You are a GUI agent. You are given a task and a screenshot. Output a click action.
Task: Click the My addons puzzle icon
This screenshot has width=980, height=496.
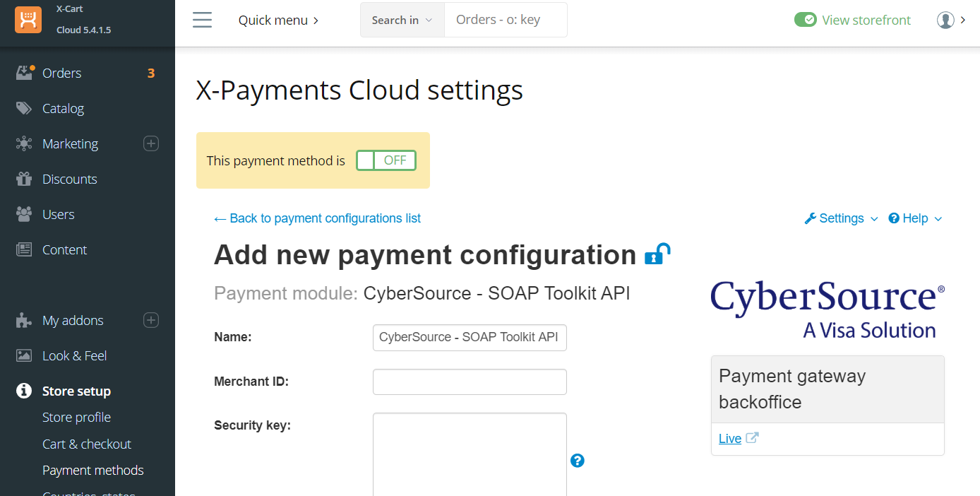click(x=24, y=320)
